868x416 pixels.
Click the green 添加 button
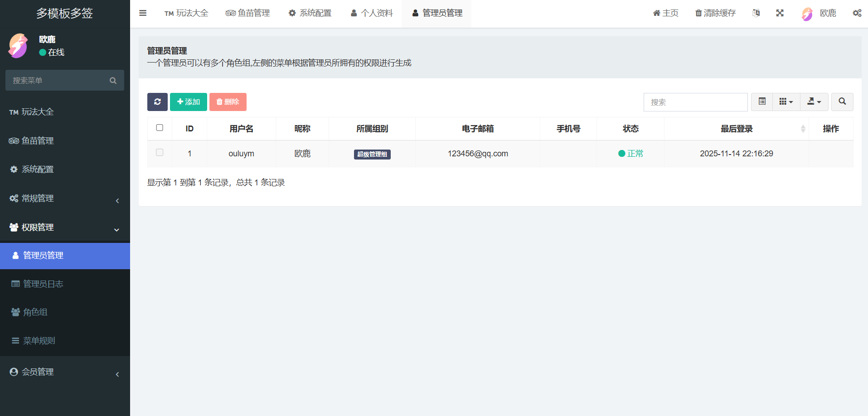coord(189,102)
